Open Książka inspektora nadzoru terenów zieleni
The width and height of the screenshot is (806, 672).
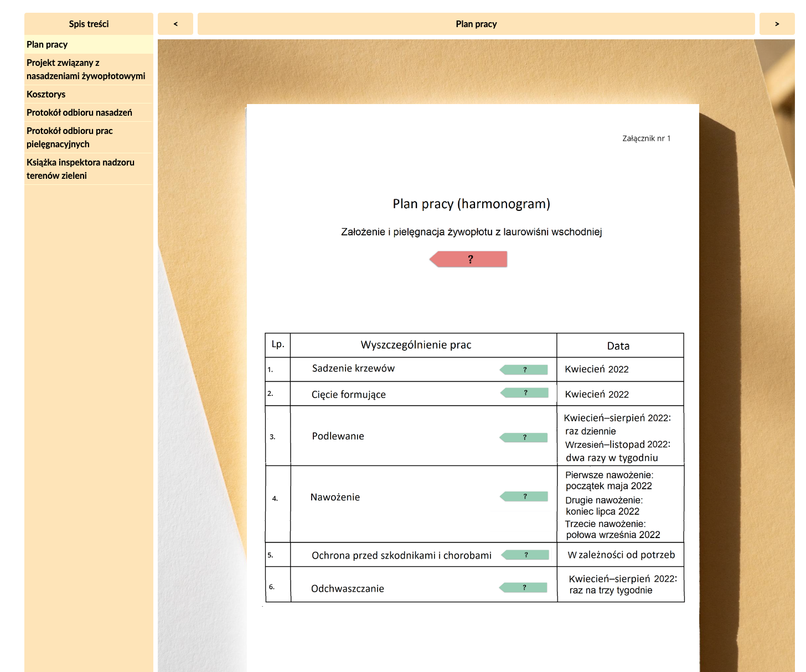(80, 169)
